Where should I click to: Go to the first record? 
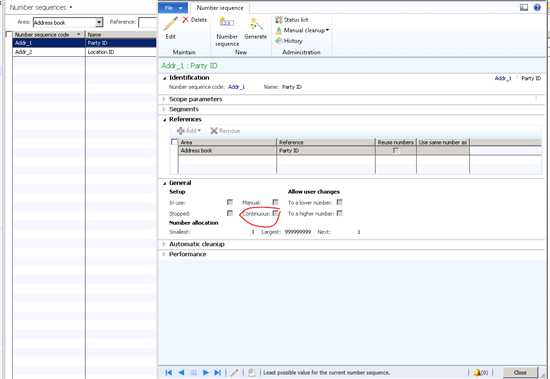[x=168, y=372]
